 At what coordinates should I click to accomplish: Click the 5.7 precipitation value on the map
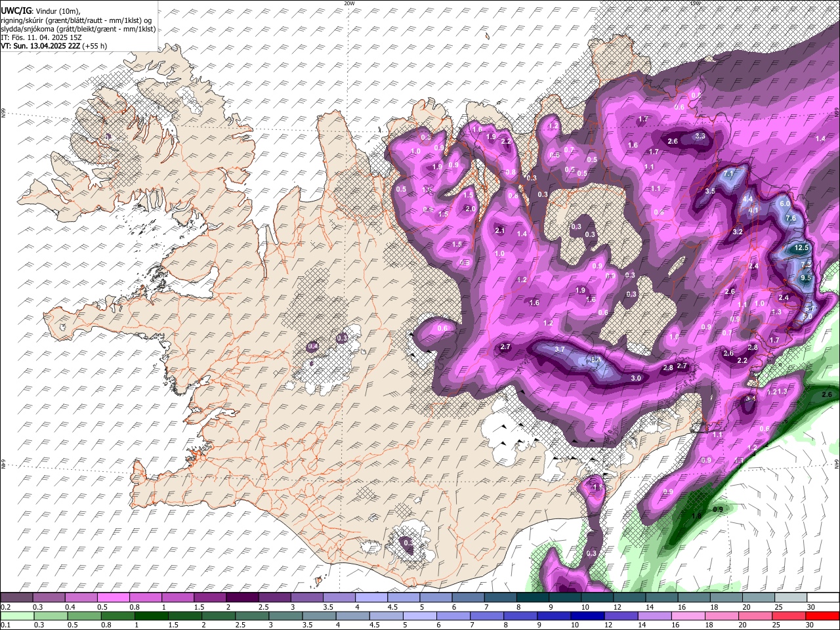click(810, 308)
